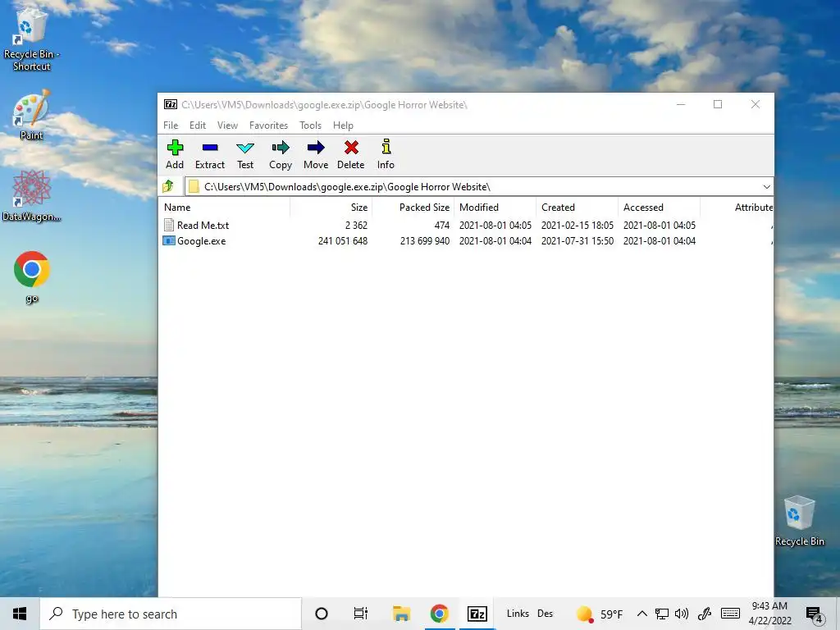Sort by the Modified column header
This screenshot has height=630, width=840.
tap(495, 208)
